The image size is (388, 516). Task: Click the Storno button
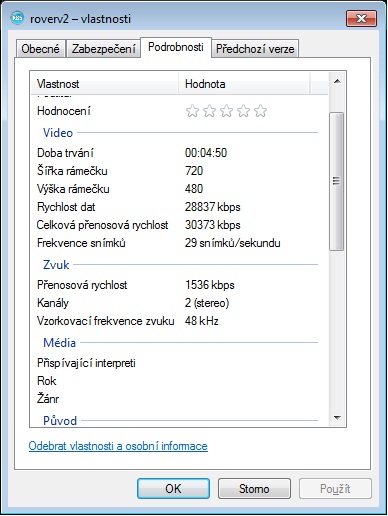pyautogui.click(x=254, y=489)
